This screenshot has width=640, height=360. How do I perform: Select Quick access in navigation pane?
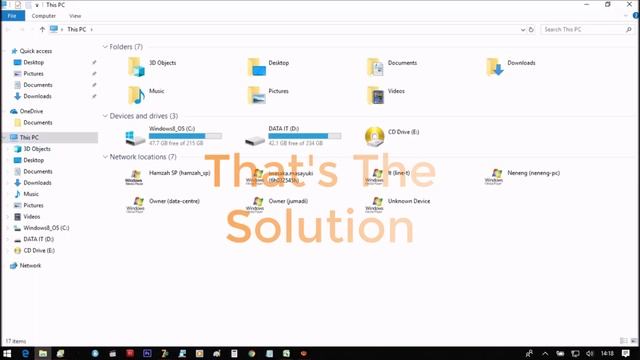tap(36, 51)
